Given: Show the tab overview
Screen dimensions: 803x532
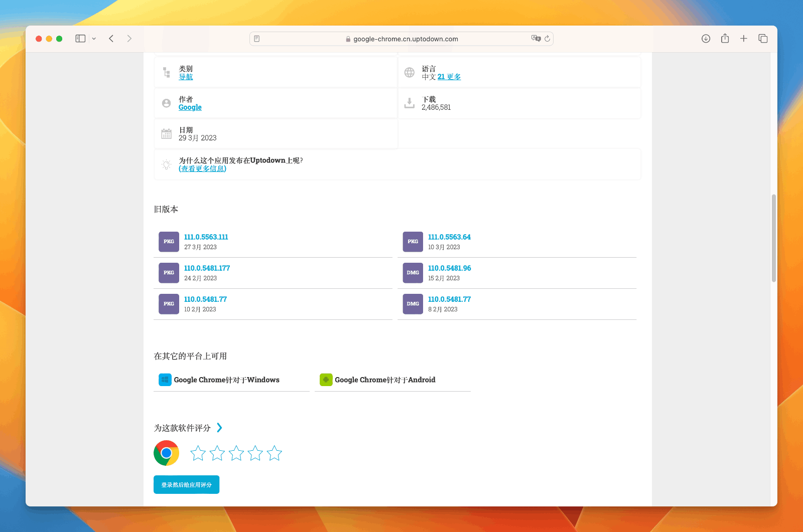Looking at the screenshot, I should pos(763,39).
